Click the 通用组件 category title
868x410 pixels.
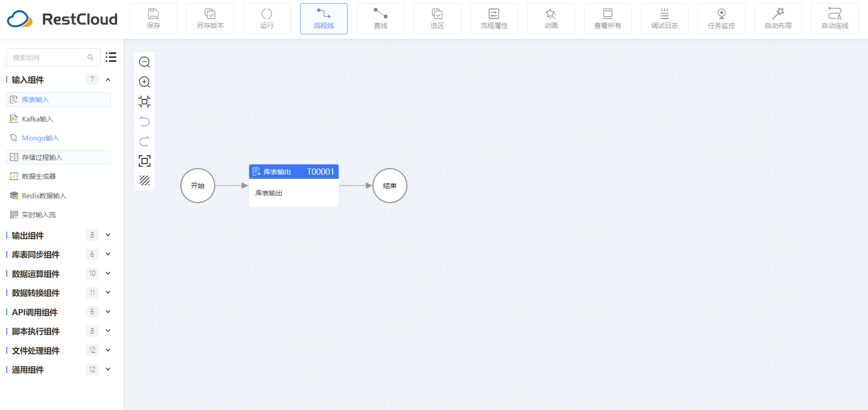pyautogui.click(x=28, y=370)
